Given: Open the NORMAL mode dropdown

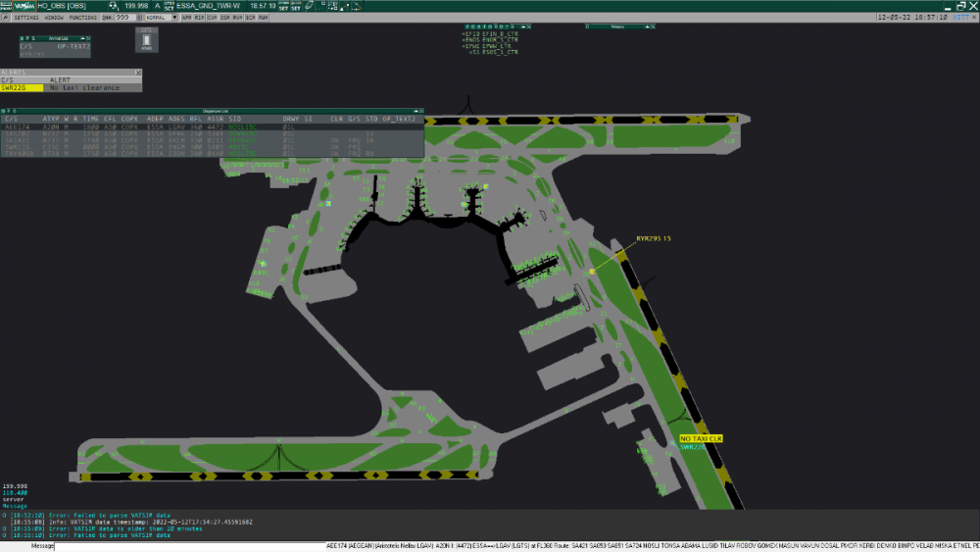Looking at the screenshot, I should 160,18.
